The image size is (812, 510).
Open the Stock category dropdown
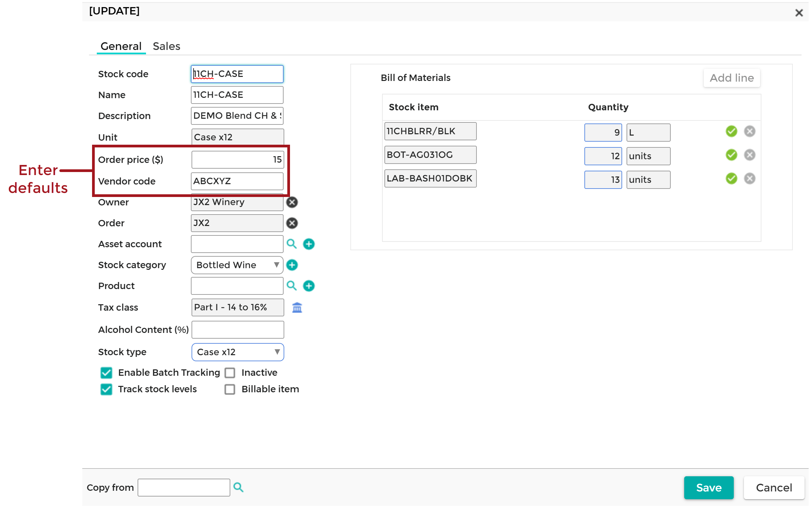point(237,265)
